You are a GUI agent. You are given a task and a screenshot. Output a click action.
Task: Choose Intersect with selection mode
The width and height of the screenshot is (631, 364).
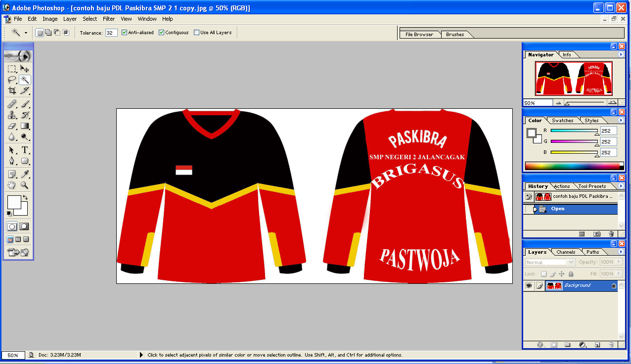point(66,33)
